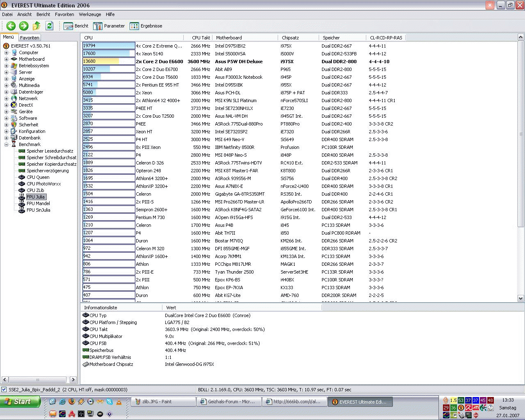The image size is (525, 420).
Task: Open the Werkzeuge menu
Action: coord(90,14)
